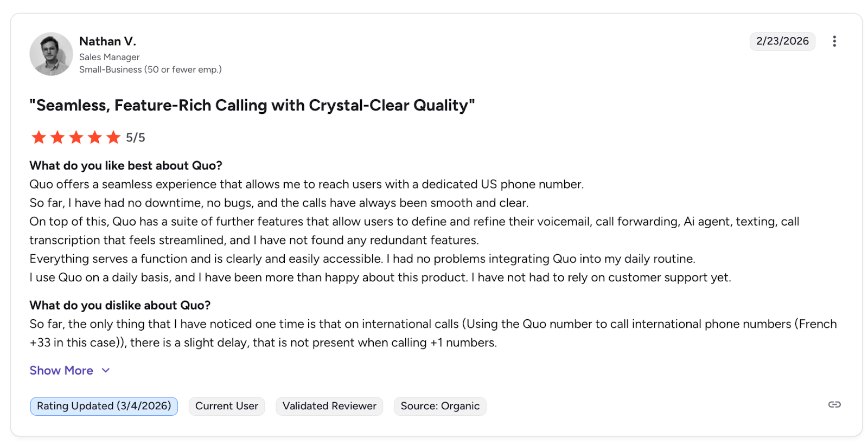Screen dimensions: 868x445
Task: Click the 5/5 rating score text
Action: (x=136, y=138)
